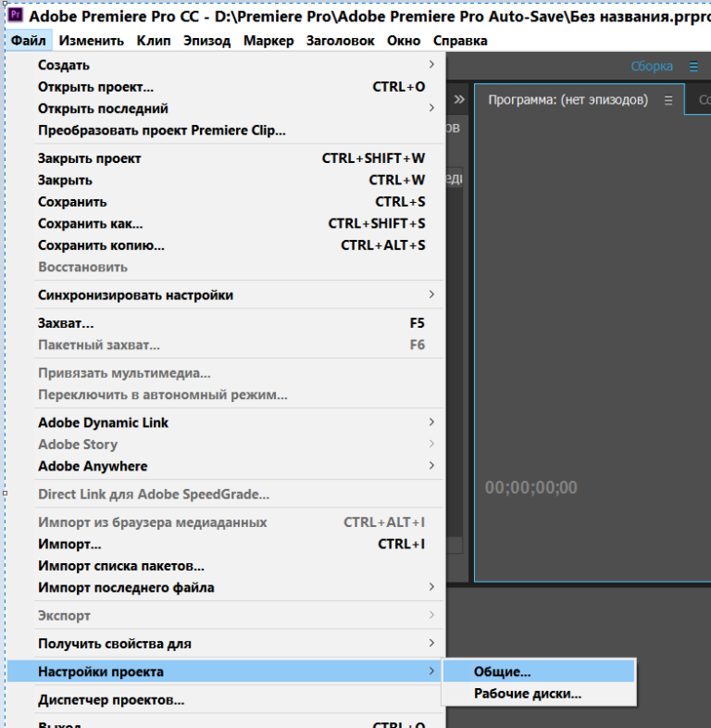Choose Открыть проект… menu entry
The width and height of the screenshot is (711, 728).
(x=225, y=87)
